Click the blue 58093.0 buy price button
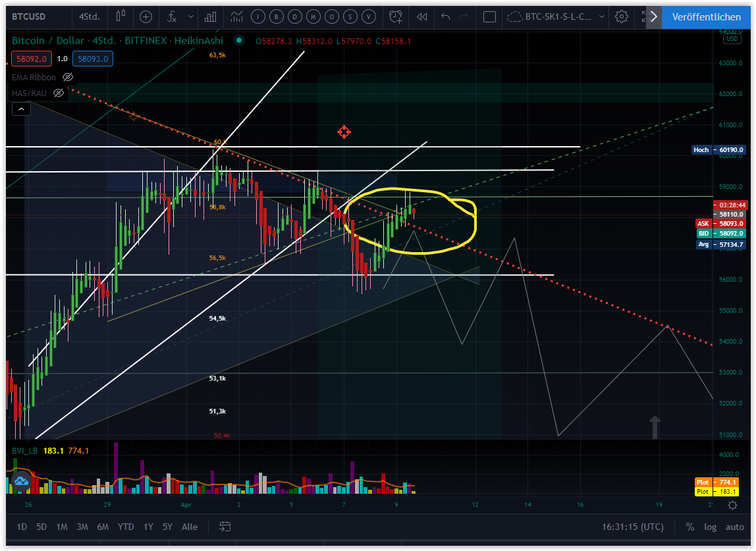Screen dimensions: 756x551 [93, 59]
